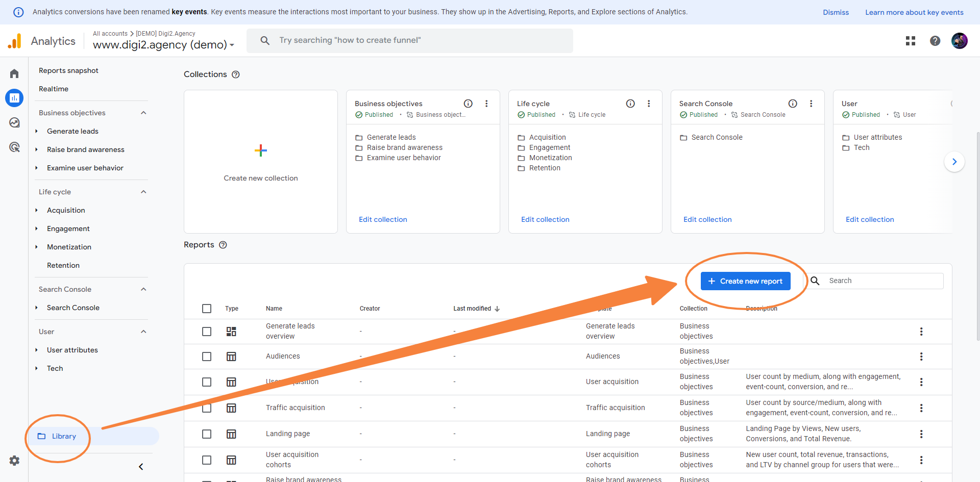Viewport: 980px width, 482px height.
Task: Click the Last modified sort arrow
Action: pos(497,309)
